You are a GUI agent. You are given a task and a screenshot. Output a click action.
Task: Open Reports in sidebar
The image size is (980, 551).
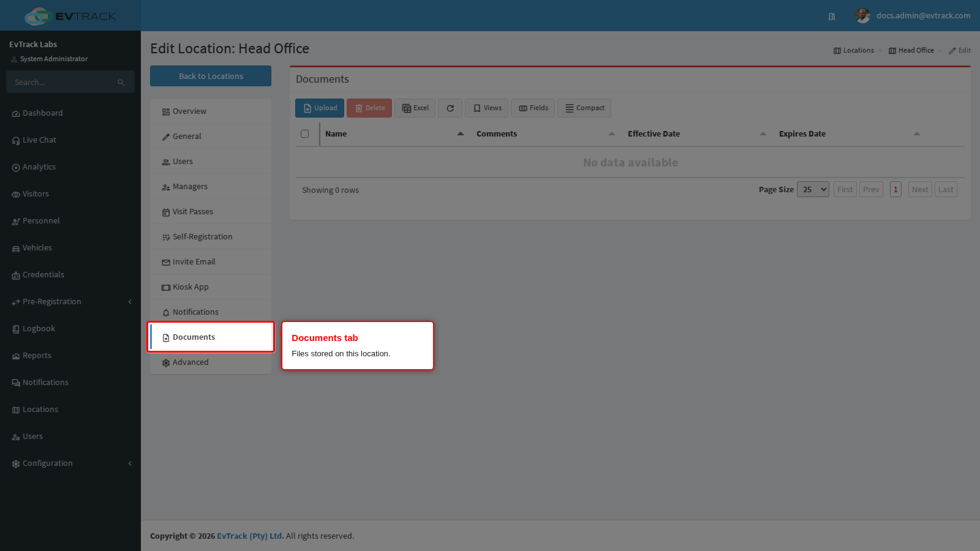(70, 356)
